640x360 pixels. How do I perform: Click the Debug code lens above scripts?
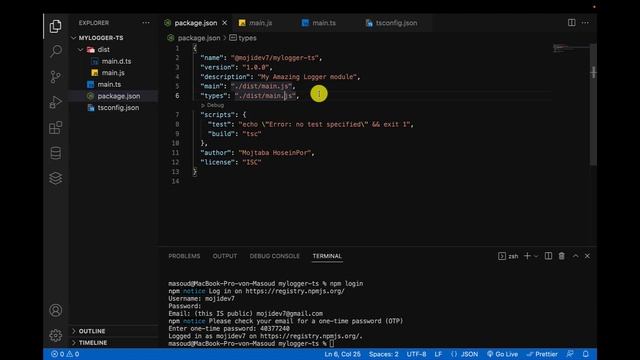215,105
